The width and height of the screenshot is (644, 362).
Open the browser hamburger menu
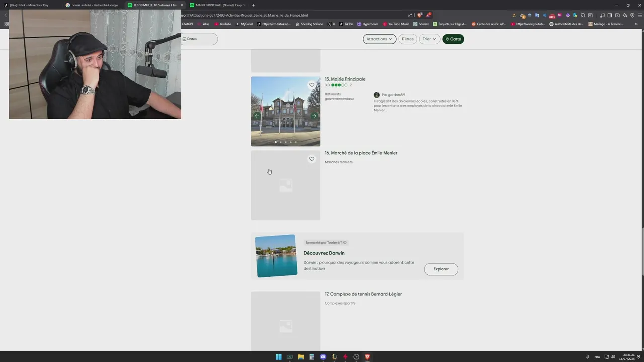tap(639, 15)
